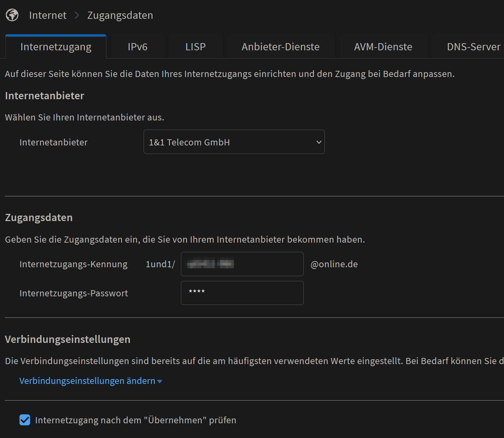The height and width of the screenshot is (438, 504).
Task: Click the Internetzugangs-Kennung label
Action: 73,264
